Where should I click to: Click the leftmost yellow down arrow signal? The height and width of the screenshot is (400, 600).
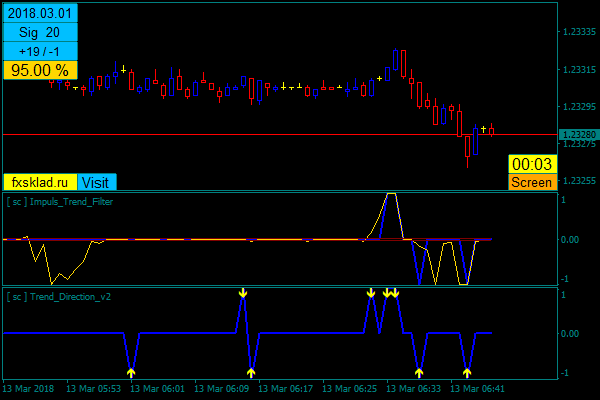click(243, 293)
